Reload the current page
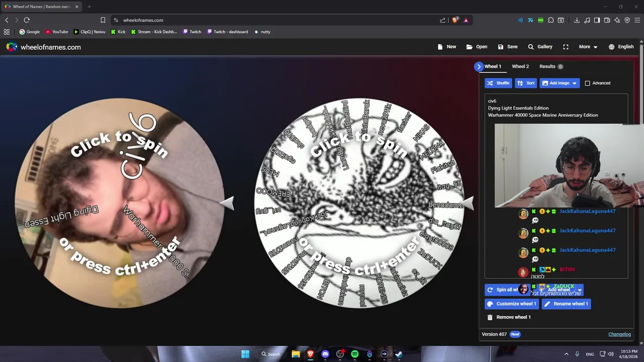The image size is (644, 362). [27, 20]
